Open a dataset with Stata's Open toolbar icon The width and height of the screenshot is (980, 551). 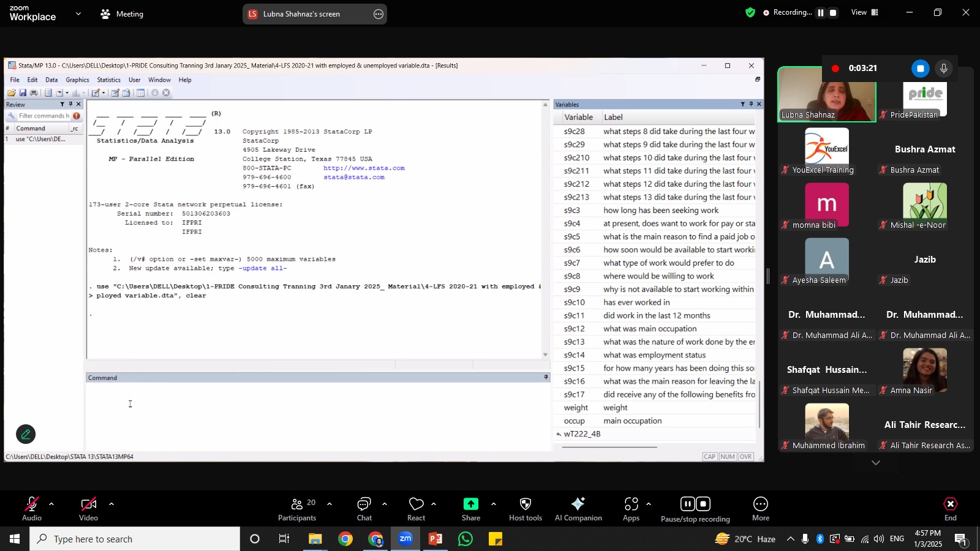pos(12,93)
